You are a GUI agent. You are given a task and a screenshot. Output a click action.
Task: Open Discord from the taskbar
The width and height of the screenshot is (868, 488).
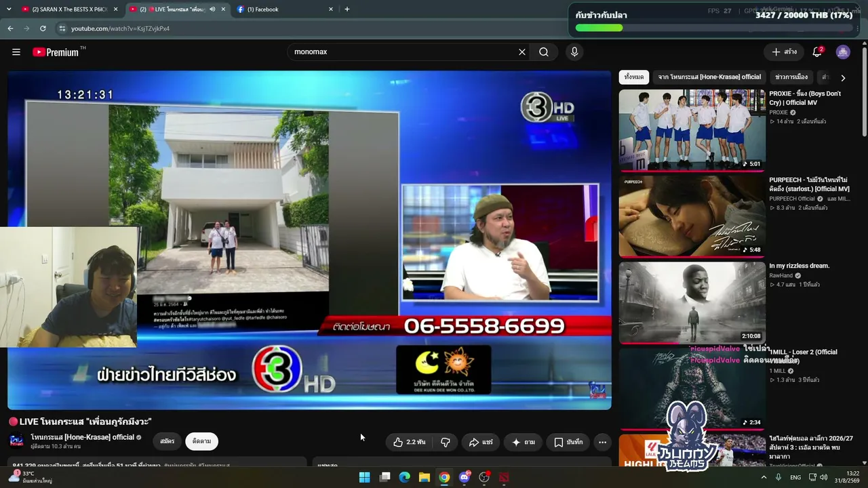point(465,477)
